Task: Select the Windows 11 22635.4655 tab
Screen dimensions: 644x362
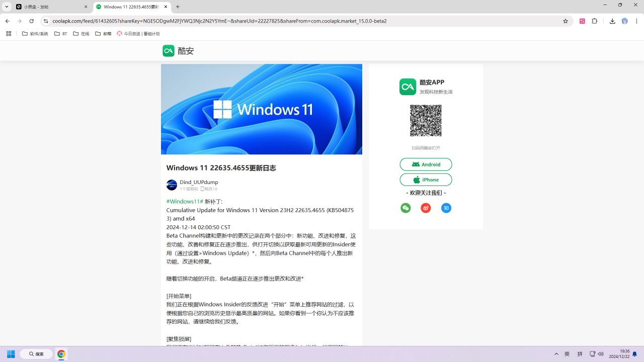Action: (131, 7)
